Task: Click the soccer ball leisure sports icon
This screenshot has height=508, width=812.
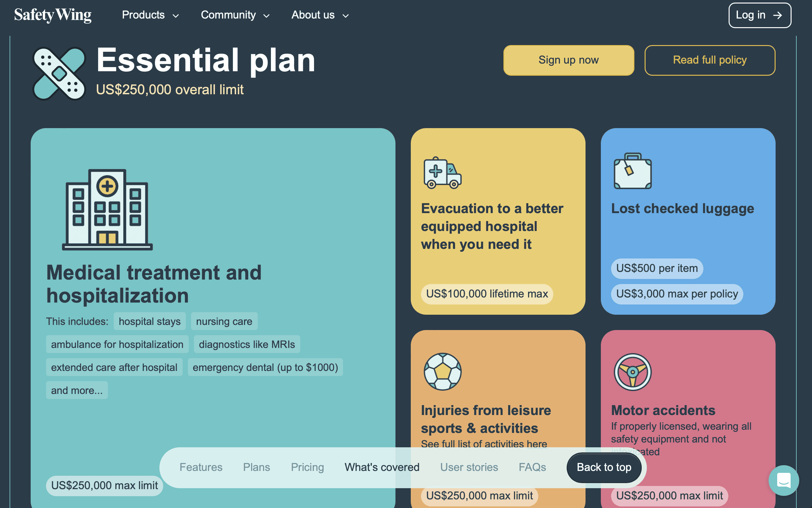Action: (x=443, y=371)
